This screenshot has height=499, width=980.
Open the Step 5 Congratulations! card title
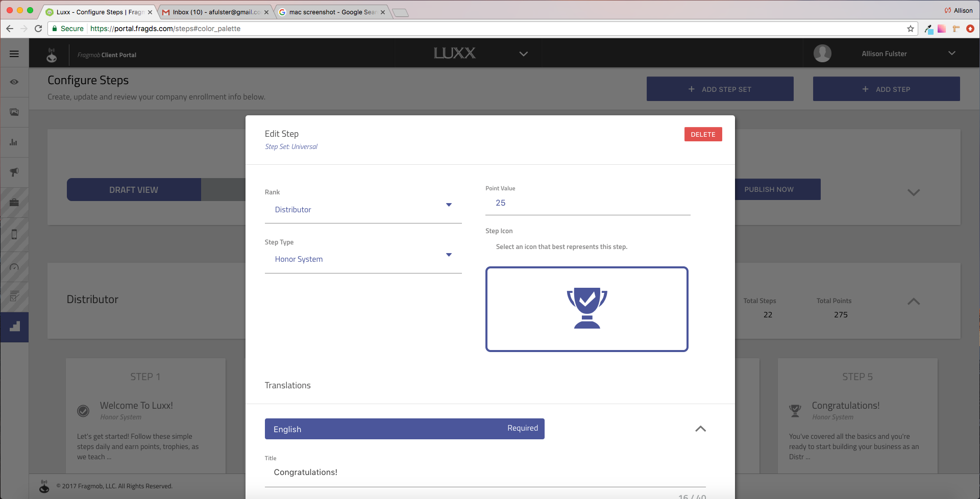pos(845,406)
